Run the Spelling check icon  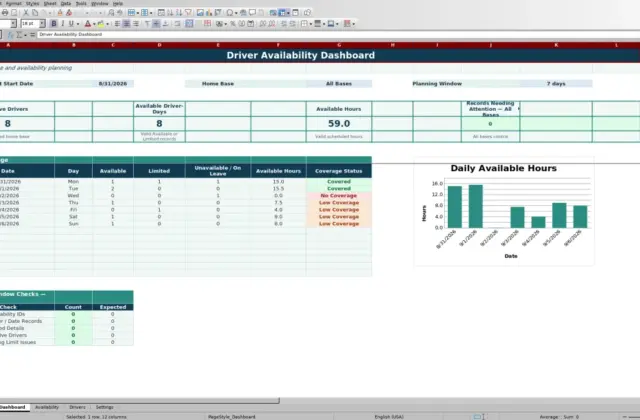click(x=120, y=13)
